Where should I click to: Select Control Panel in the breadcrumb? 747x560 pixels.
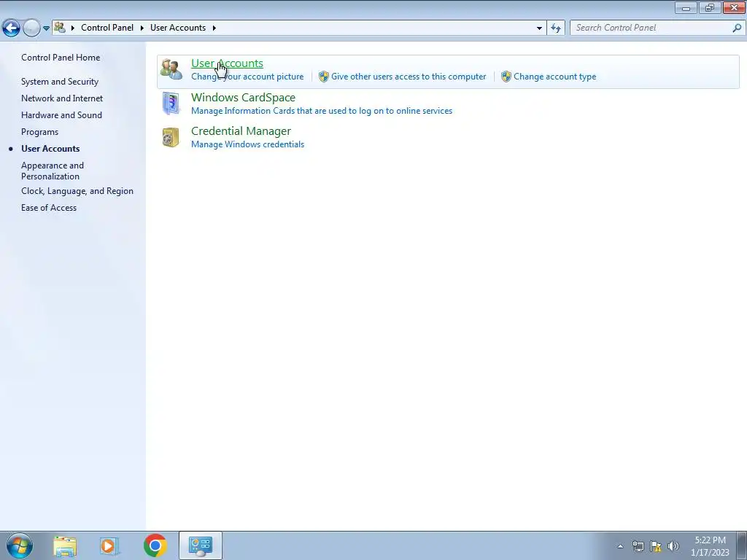(107, 28)
